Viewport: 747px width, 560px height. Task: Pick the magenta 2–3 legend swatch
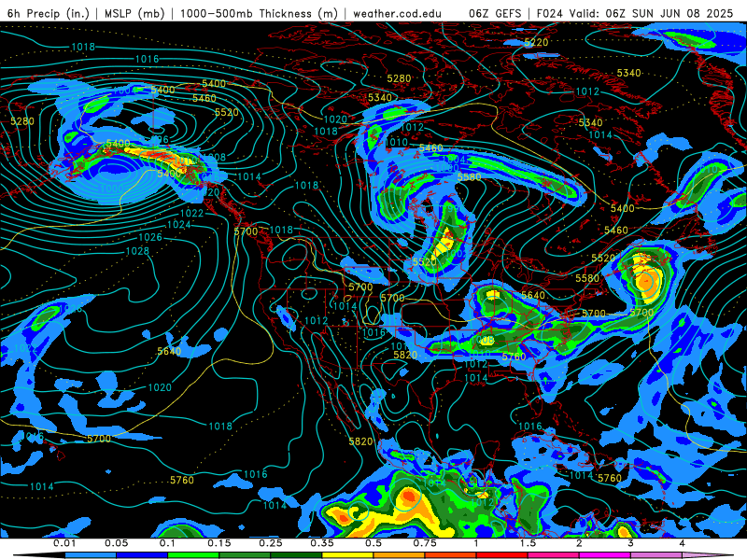[605, 555]
